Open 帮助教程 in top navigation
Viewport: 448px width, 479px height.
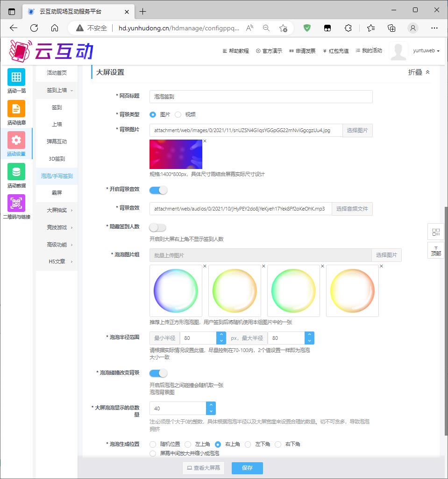tap(236, 51)
